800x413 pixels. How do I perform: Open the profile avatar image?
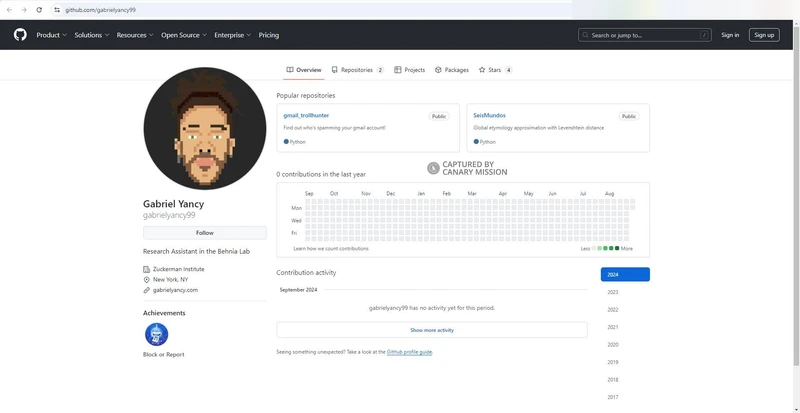pyautogui.click(x=205, y=129)
